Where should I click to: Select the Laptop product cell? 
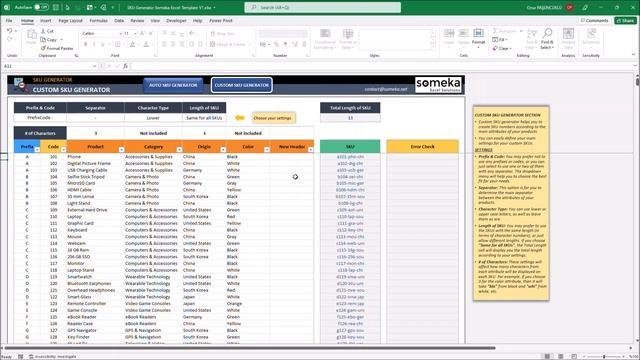(95, 217)
